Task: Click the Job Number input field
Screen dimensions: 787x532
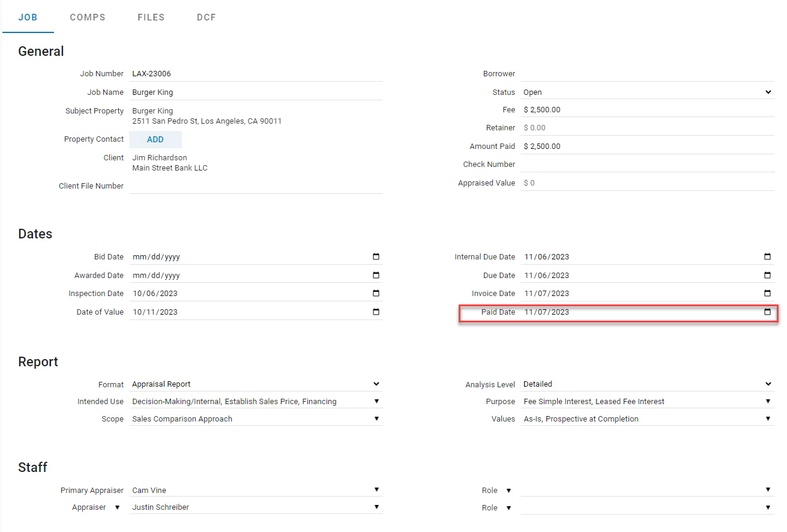Action: tap(256, 74)
